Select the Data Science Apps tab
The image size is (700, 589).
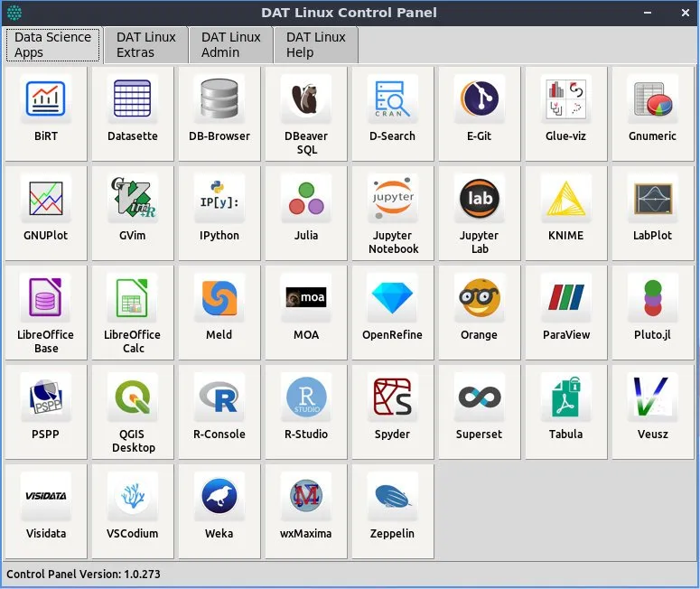52,44
